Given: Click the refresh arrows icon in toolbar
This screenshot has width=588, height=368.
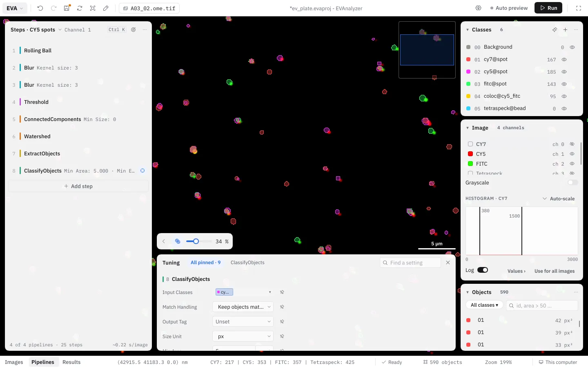Looking at the screenshot, I should click(x=80, y=8).
